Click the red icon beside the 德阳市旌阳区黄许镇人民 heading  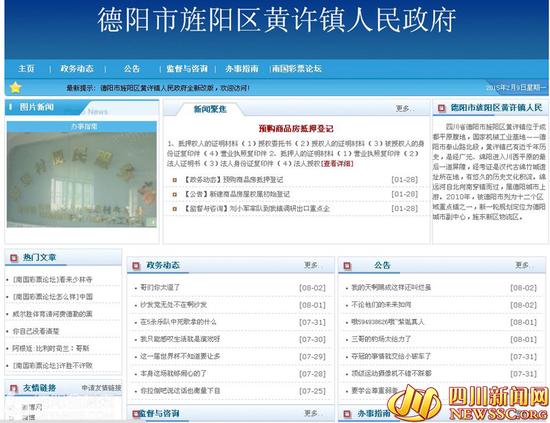click(x=442, y=108)
